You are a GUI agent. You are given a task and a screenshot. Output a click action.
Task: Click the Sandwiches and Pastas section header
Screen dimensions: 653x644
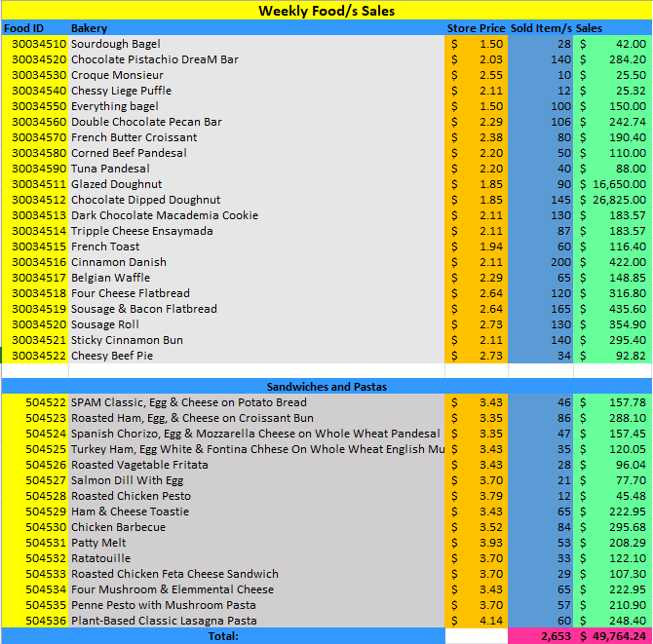[x=326, y=387]
